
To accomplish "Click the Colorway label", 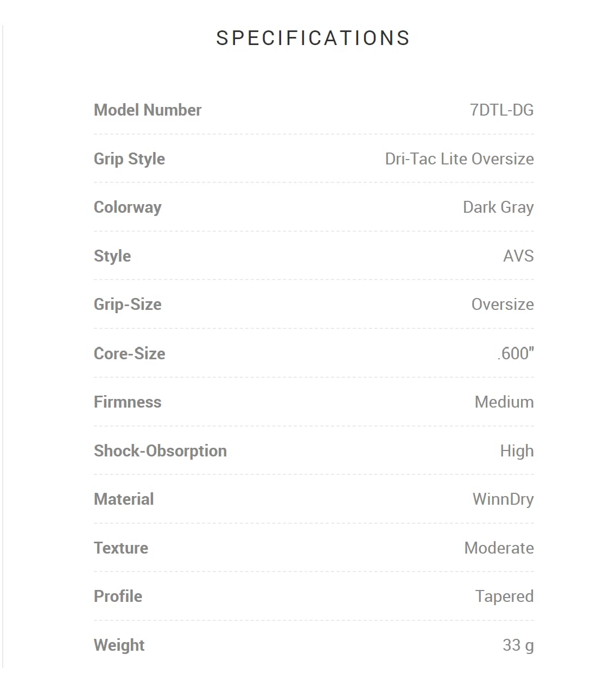I will [128, 207].
